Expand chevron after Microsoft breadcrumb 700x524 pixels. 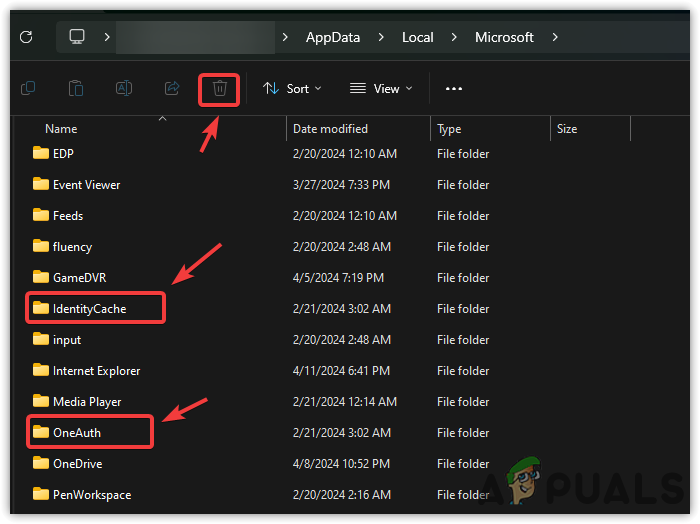555,37
